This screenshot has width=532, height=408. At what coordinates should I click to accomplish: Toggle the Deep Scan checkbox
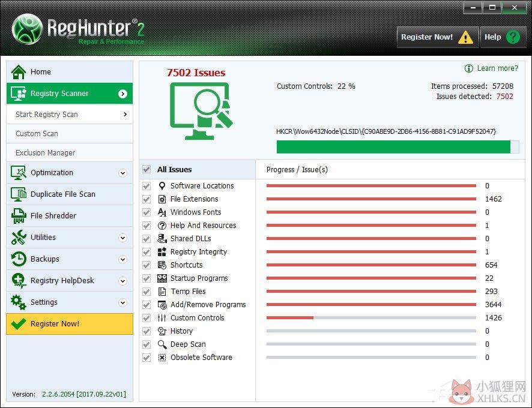(147, 344)
